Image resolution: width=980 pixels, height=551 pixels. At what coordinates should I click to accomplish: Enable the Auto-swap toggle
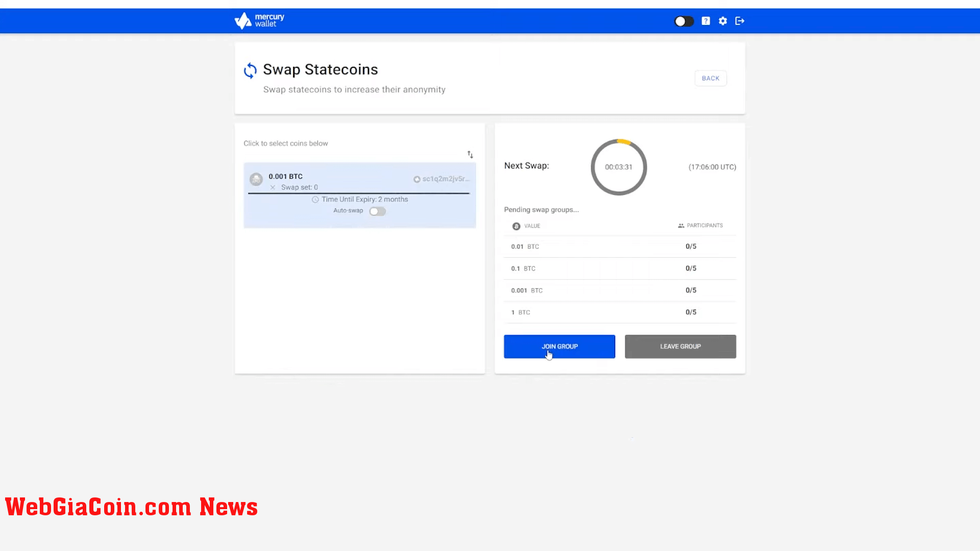coord(378,211)
